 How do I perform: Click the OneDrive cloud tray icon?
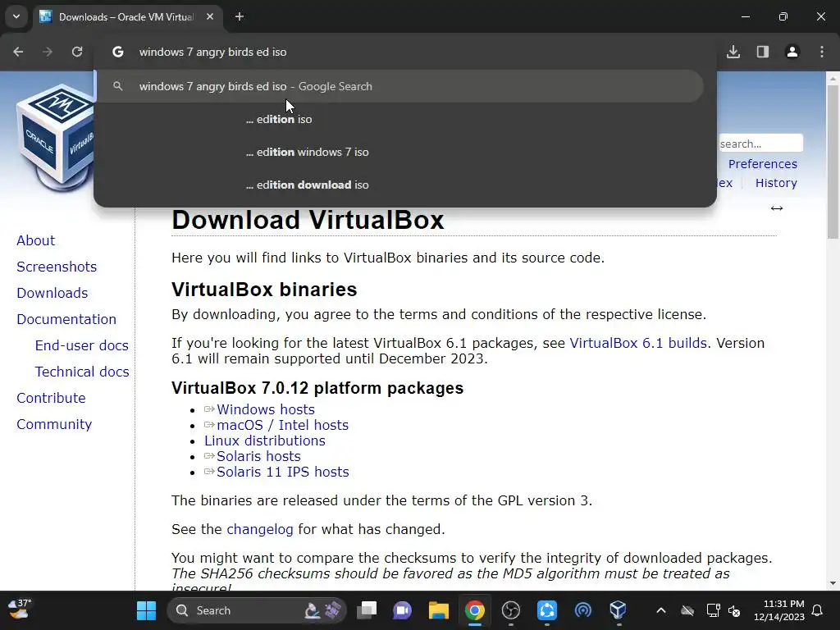(x=687, y=610)
